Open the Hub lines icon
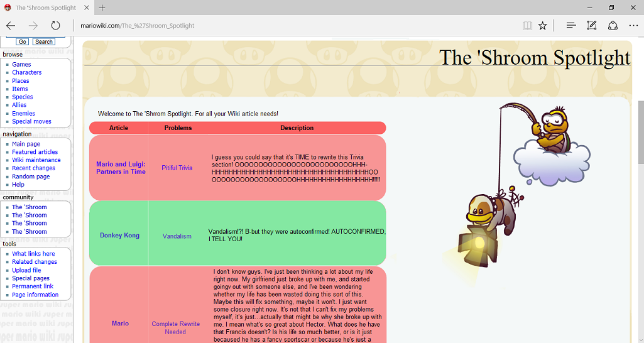 [x=570, y=26]
